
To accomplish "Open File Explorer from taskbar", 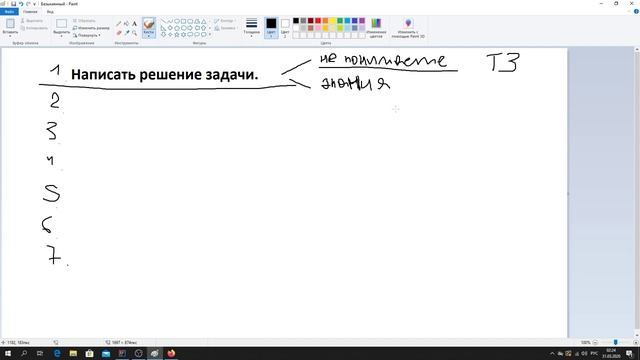I will (x=73, y=353).
